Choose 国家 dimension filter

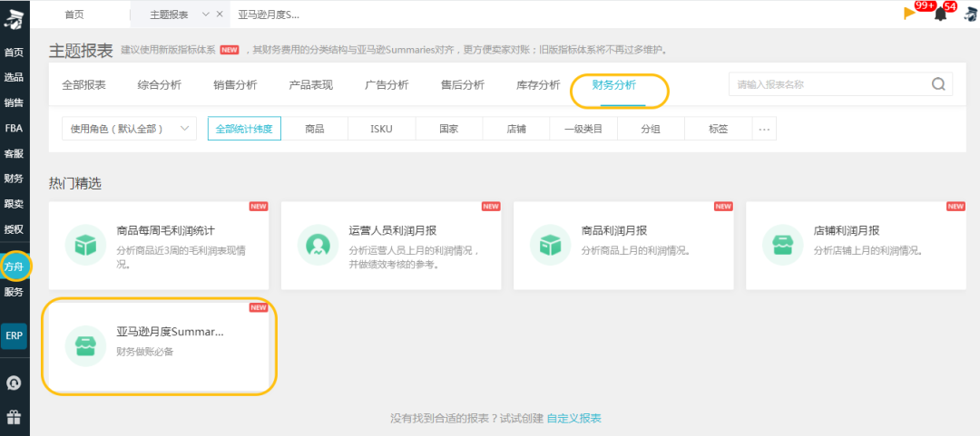[x=449, y=130]
